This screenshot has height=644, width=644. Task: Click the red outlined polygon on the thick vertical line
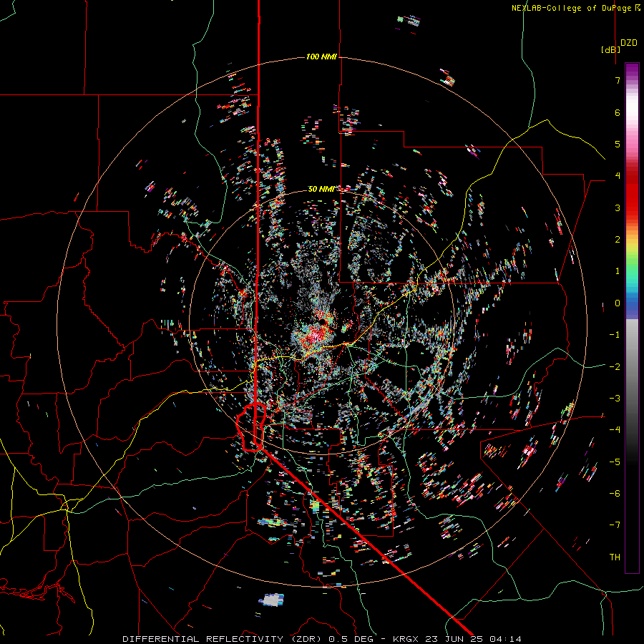click(x=251, y=428)
